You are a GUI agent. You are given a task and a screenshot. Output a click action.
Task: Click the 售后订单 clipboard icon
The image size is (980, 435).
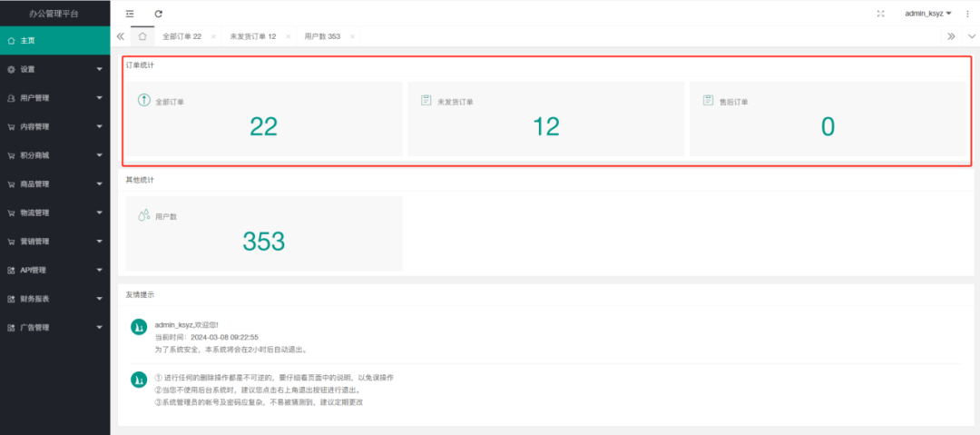708,100
